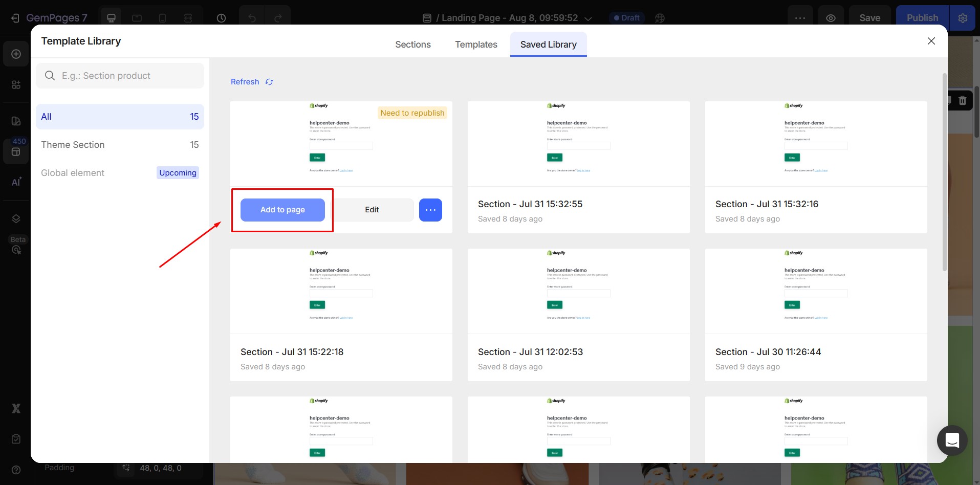Open page settings gear next to Publish
The width and height of the screenshot is (980, 485).
pos(963,18)
